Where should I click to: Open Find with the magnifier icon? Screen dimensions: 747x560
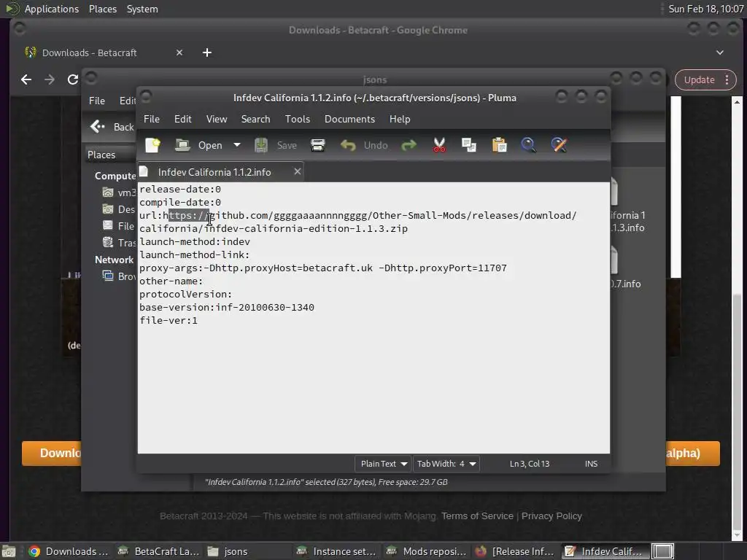point(528,145)
